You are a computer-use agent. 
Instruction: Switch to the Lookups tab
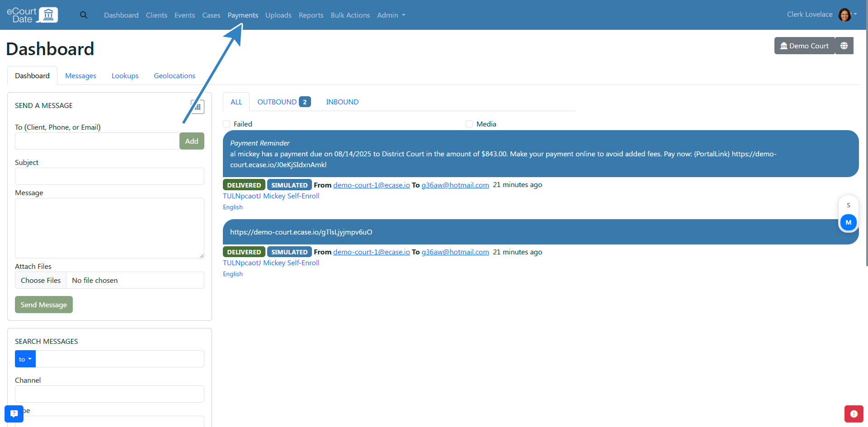pyautogui.click(x=125, y=75)
